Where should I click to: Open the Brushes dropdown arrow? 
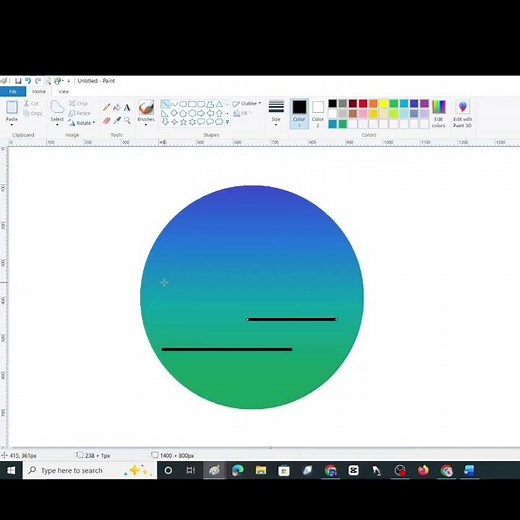pyautogui.click(x=146, y=125)
